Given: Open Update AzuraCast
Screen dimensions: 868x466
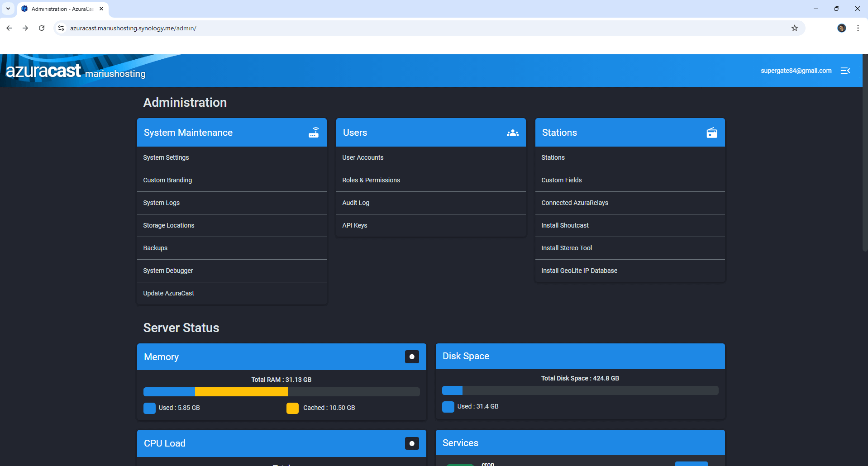Looking at the screenshot, I should (x=232, y=293).
